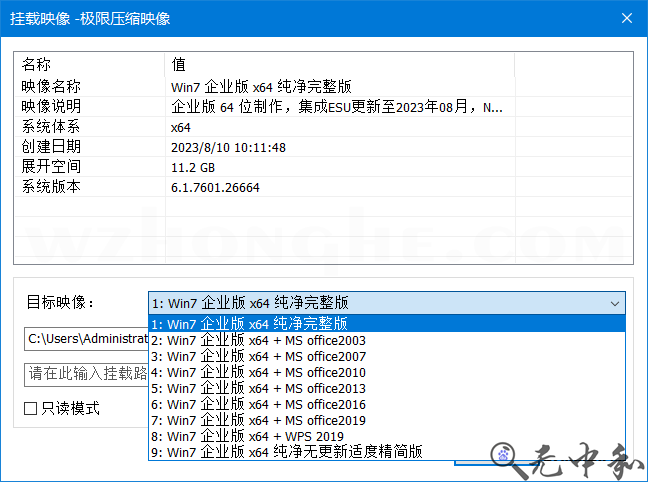Click the 值 column header

click(x=340, y=64)
